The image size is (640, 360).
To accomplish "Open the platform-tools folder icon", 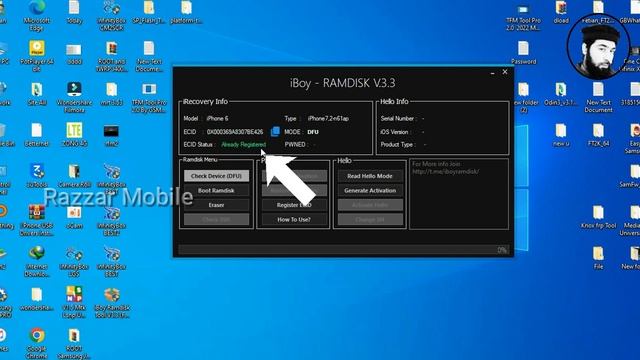I will click(x=187, y=12).
